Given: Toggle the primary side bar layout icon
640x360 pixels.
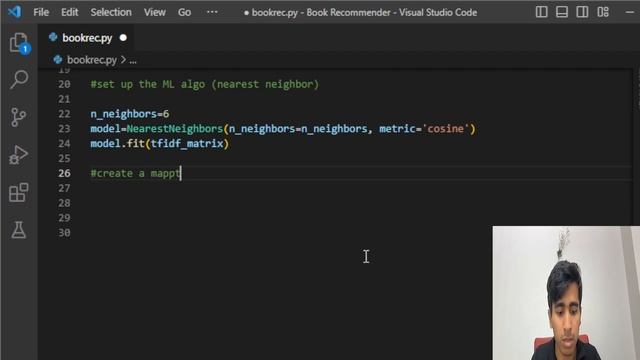Looking at the screenshot, I should pyautogui.click(x=541, y=12).
